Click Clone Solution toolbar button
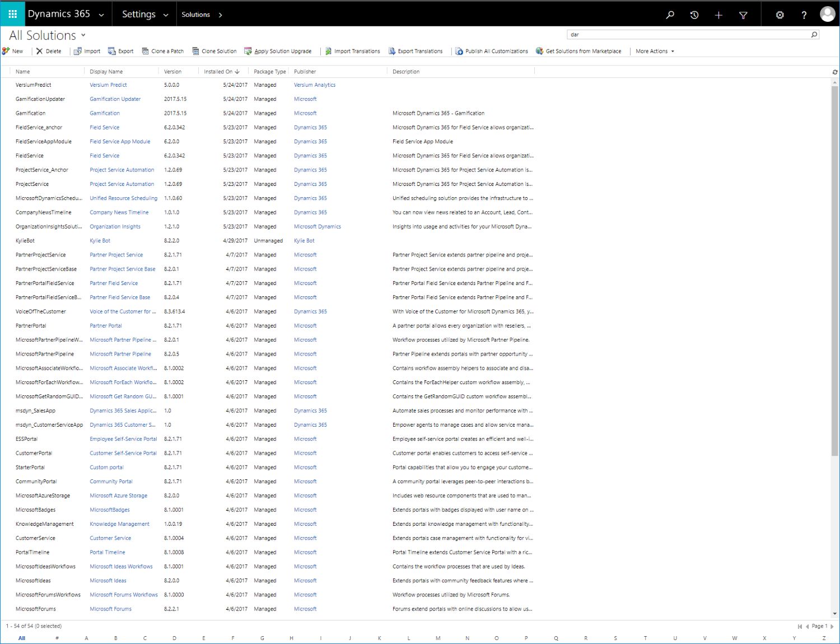840x644 pixels. click(214, 51)
